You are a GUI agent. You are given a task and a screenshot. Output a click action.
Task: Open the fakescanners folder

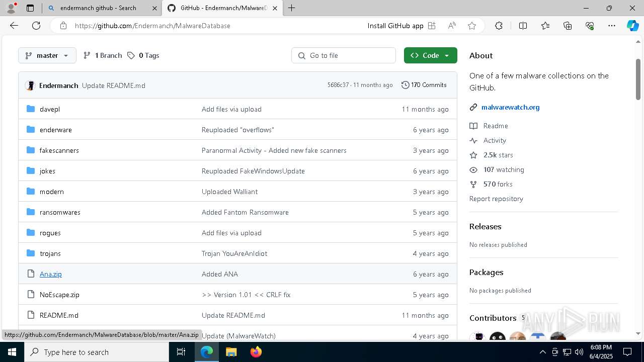[x=59, y=150]
